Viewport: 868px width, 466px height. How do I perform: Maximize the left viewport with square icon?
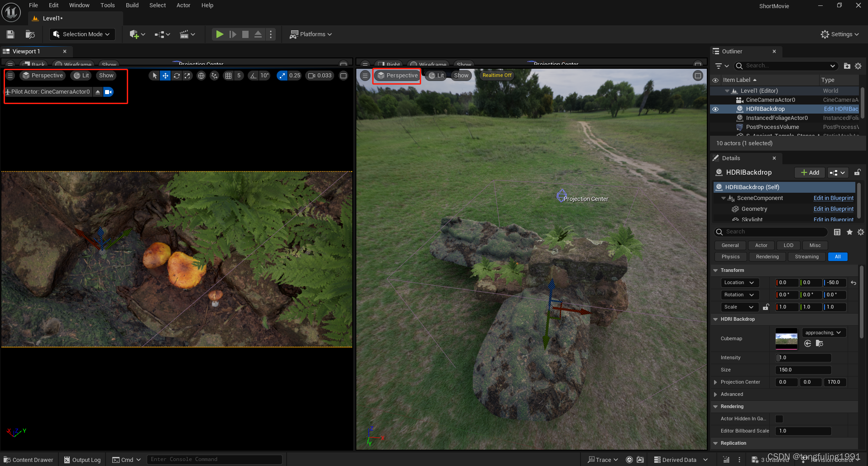click(344, 76)
